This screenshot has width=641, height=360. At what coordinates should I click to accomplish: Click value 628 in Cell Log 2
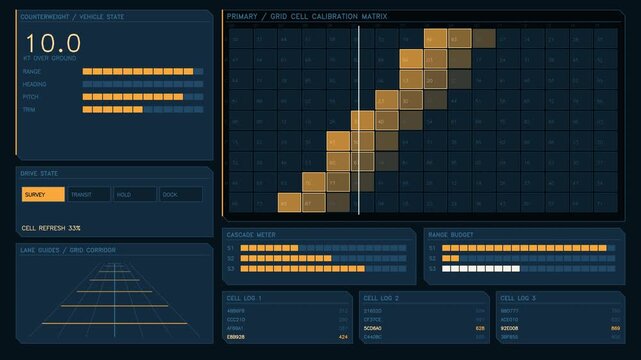coord(480,328)
